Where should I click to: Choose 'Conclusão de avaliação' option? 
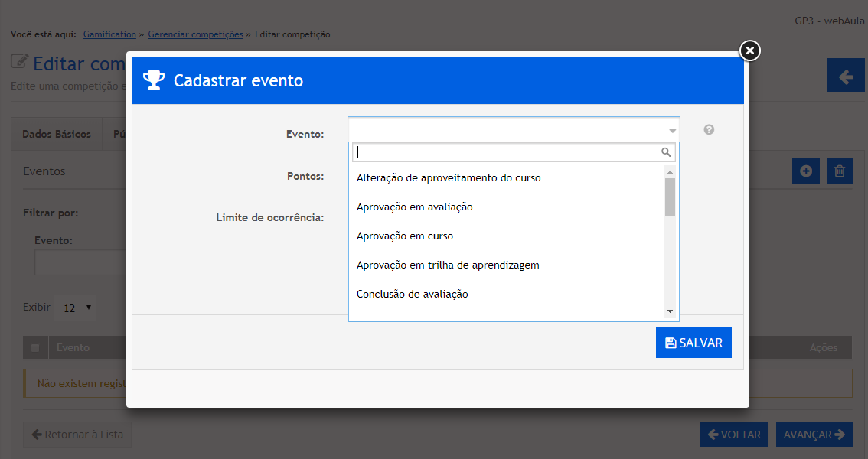click(412, 294)
